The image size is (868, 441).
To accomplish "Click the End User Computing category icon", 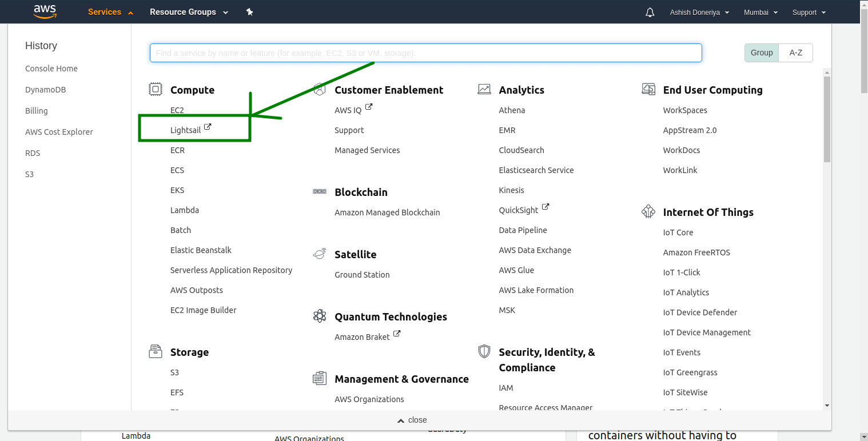I will point(648,89).
